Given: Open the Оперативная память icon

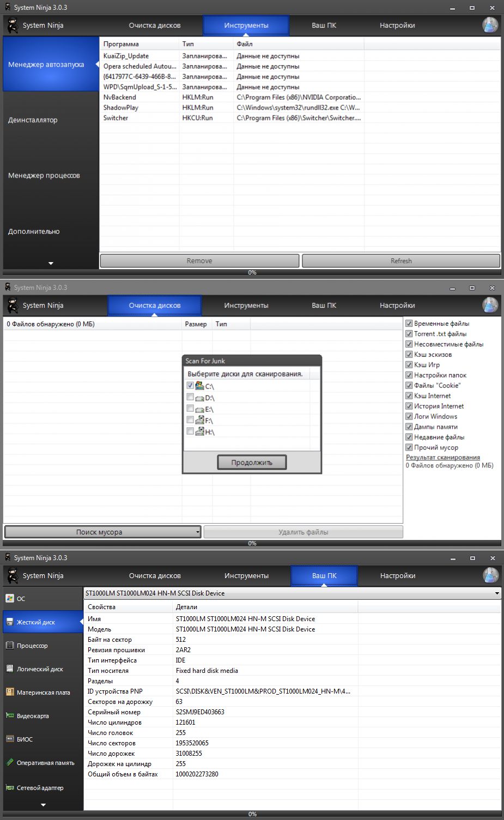Looking at the screenshot, I should point(10,763).
